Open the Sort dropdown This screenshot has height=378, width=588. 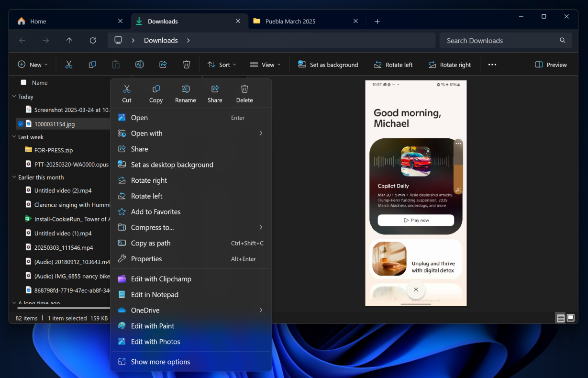click(222, 64)
